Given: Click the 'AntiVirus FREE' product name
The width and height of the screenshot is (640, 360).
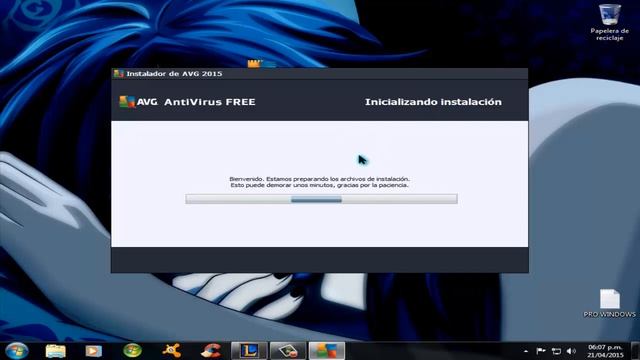Looking at the screenshot, I should [210, 102].
